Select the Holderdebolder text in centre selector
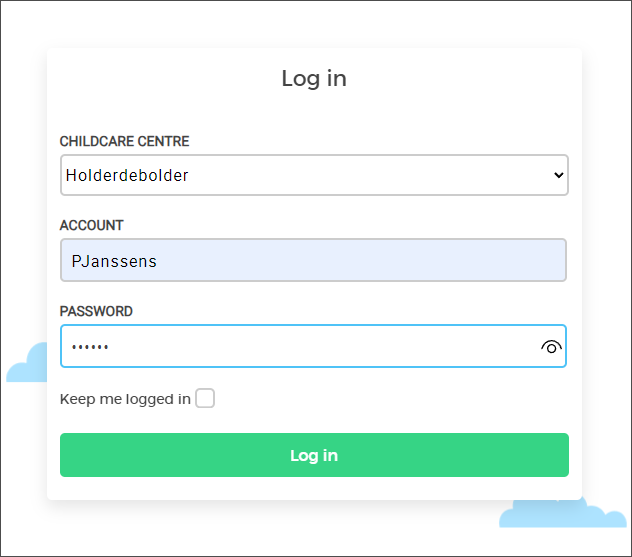 tap(127, 175)
